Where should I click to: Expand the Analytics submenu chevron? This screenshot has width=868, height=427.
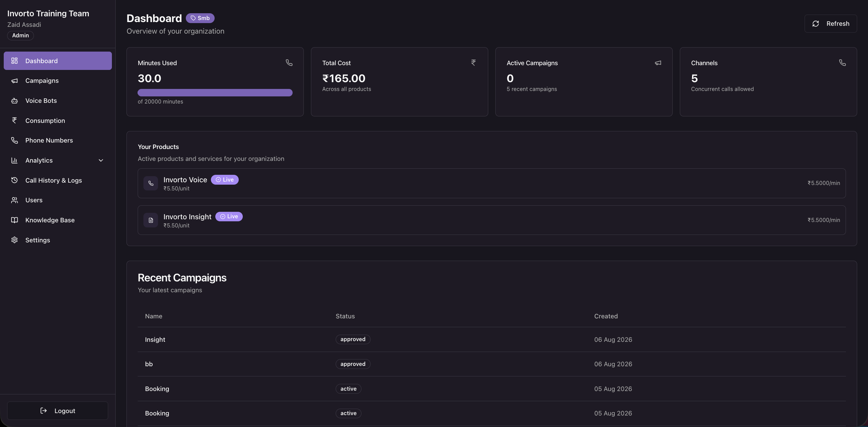[x=101, y=161]
